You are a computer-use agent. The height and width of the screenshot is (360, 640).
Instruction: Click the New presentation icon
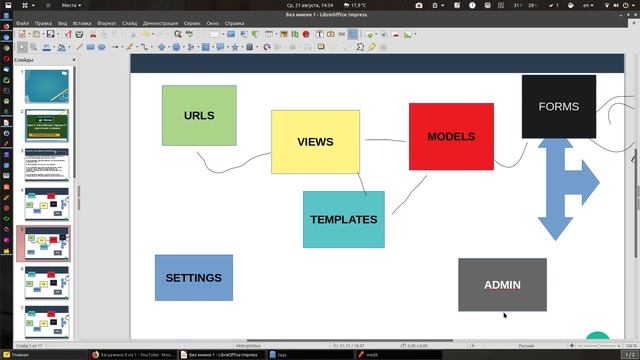coord(22,35)
